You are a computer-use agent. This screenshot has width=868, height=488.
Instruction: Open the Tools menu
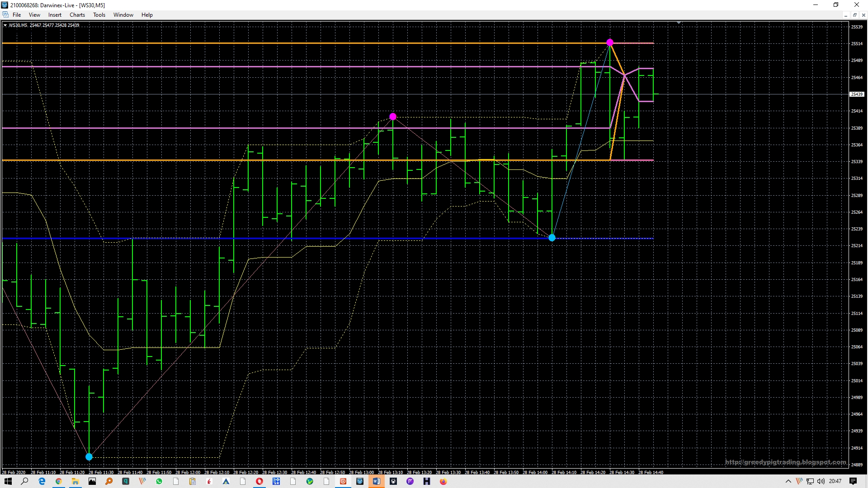click(x=99, y=15)
